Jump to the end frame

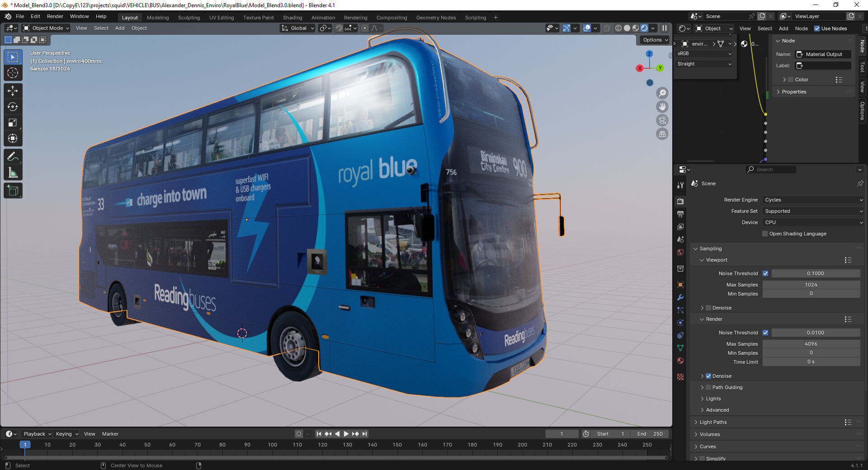(x=364, y=434)
